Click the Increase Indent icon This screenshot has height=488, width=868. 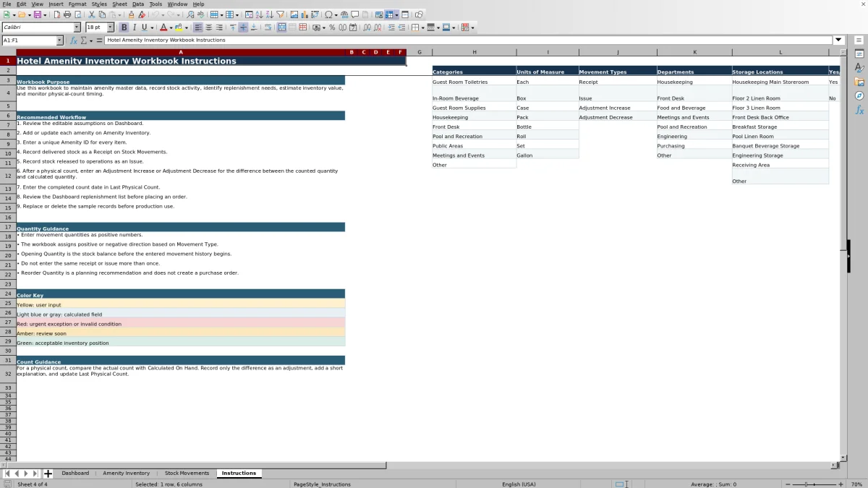[x=391, y=27]
